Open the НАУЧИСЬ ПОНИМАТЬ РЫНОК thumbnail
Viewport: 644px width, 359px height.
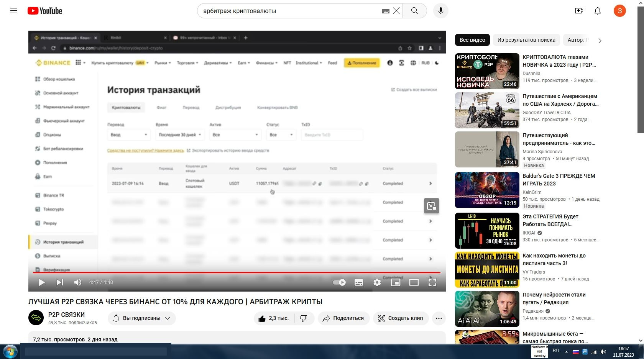(487, 231)
